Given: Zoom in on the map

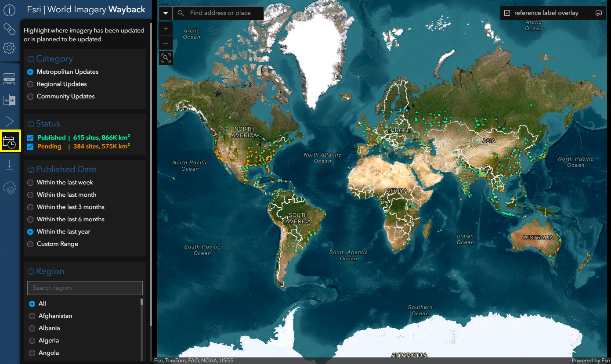Looking at the screenshot, I should pyautogui.click(x=166, y=29).
